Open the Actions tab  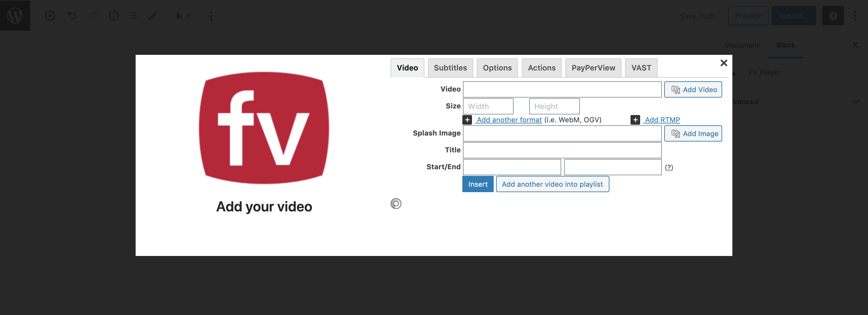click(x=542, y=68)
